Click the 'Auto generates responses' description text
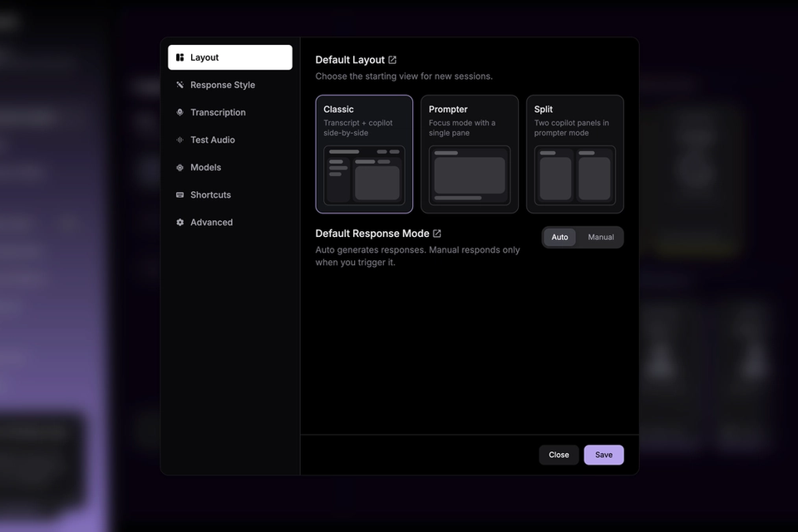 click(x=418, y=256)
